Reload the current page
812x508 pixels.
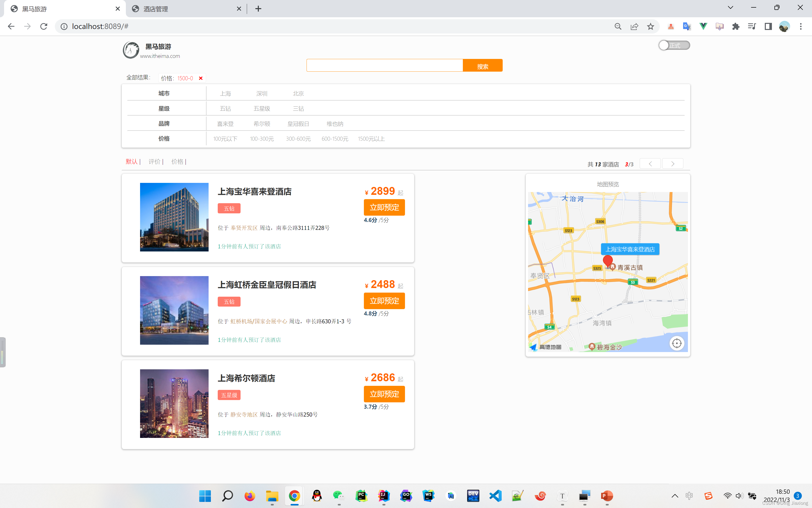point(44,26)
